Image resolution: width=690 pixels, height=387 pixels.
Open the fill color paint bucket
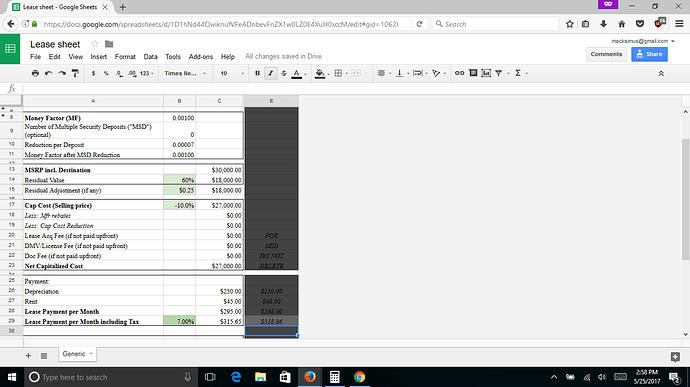(320, 74)
